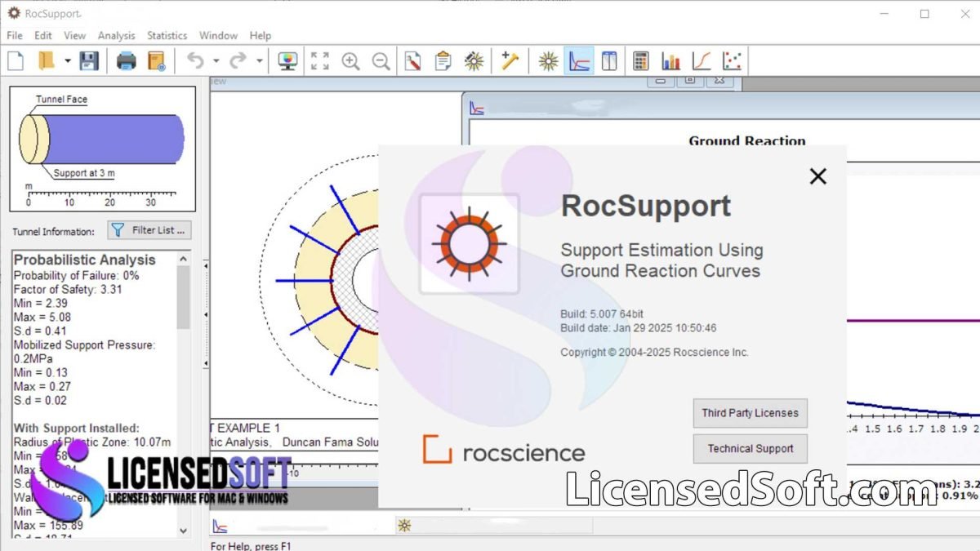Open the File menu
Screen dimensions: 980x551
click(x=15, y=35)
